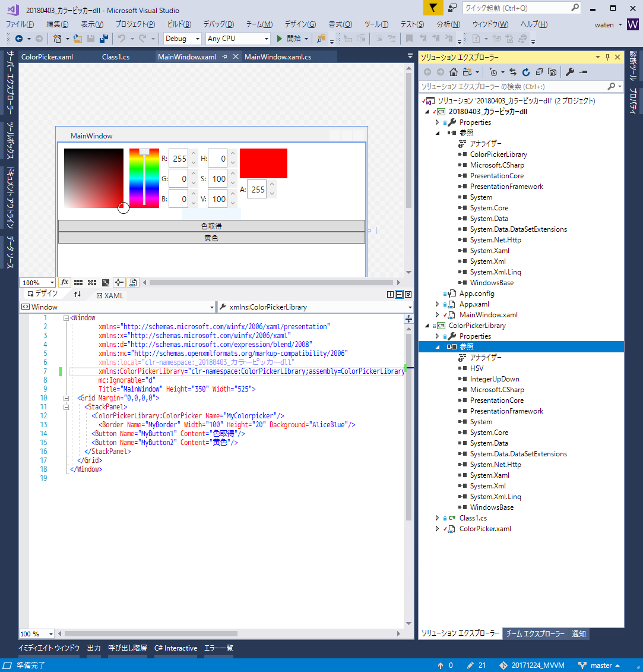Expand the Class1.cs tree node

coord(437,518)
